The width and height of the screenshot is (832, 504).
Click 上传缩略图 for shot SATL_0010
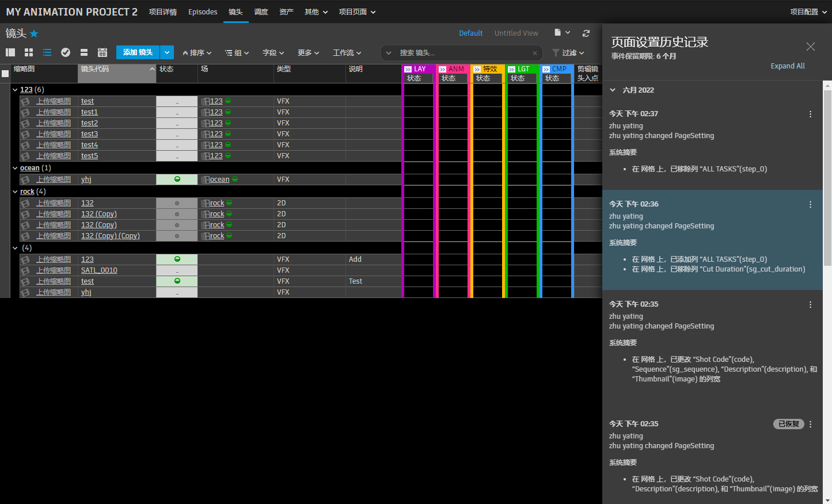[x=54, y=270]
